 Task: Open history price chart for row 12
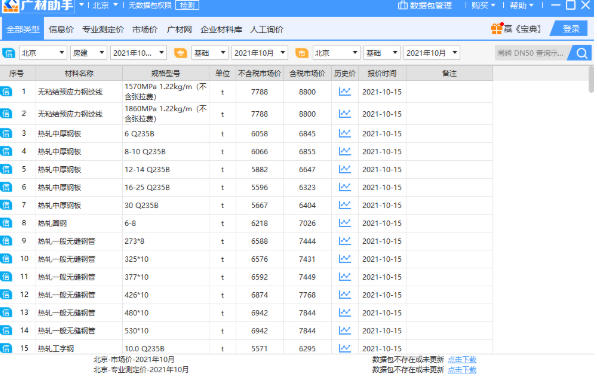click(x=345, y=294)
